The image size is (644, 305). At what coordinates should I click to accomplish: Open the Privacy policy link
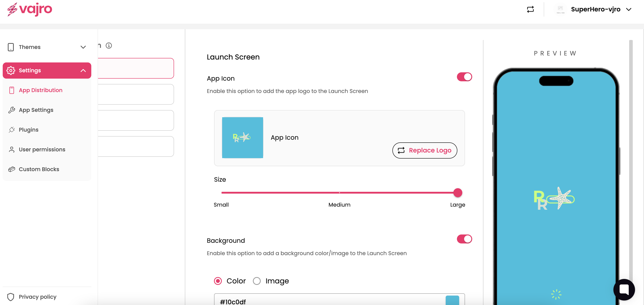pos(38,297)
